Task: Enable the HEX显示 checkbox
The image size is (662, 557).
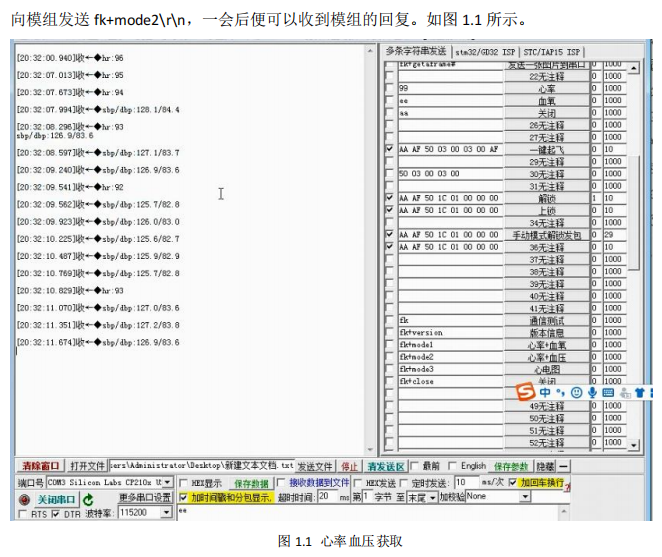Action: [x=183, y=483]
